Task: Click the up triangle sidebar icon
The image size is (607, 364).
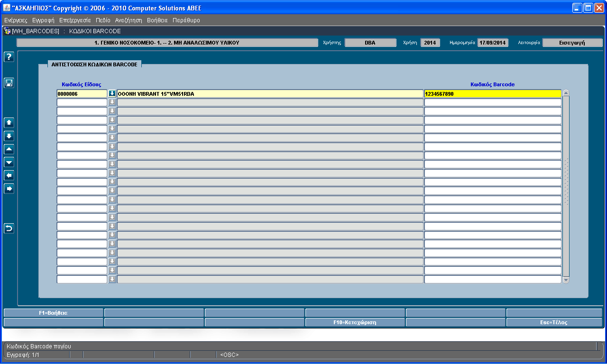Action: (x=9, y=149)
